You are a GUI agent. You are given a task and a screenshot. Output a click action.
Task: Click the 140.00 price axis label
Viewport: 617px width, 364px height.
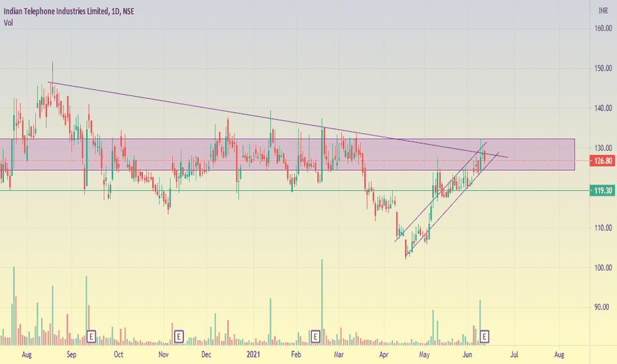(x=603, y=109)
